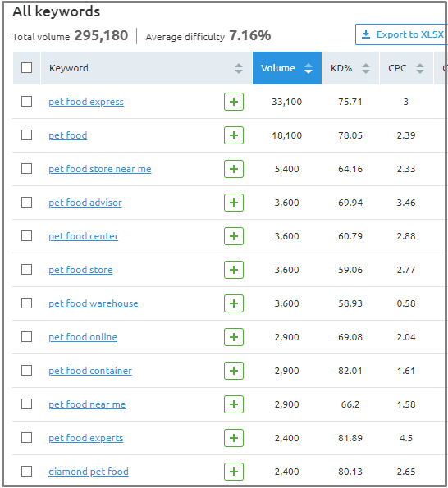The height and width of the screenshot is (488, 448).
Task: Click plus icon next to 'pet food container'
Action: click(234, 371)
